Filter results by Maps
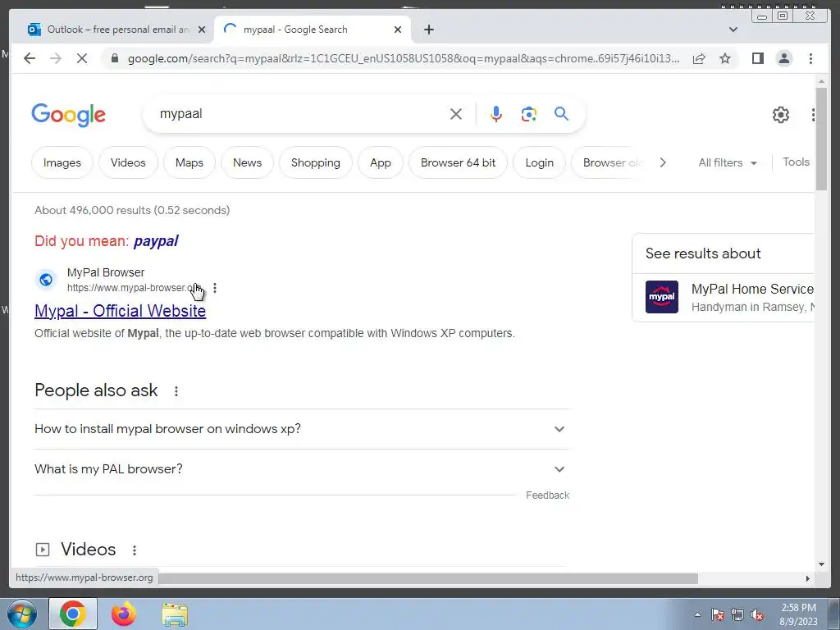 189,163
